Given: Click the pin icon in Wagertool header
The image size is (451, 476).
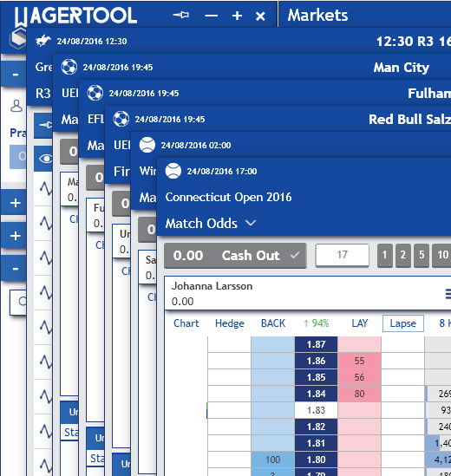Looking at the screenshot, I should tap(181, 15).
